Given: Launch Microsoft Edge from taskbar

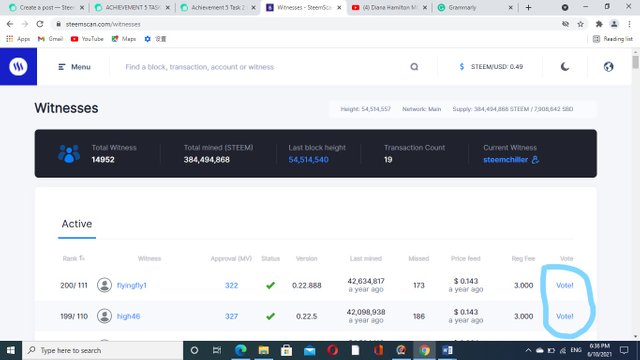Looking at the screenshot, I should 241,350.
